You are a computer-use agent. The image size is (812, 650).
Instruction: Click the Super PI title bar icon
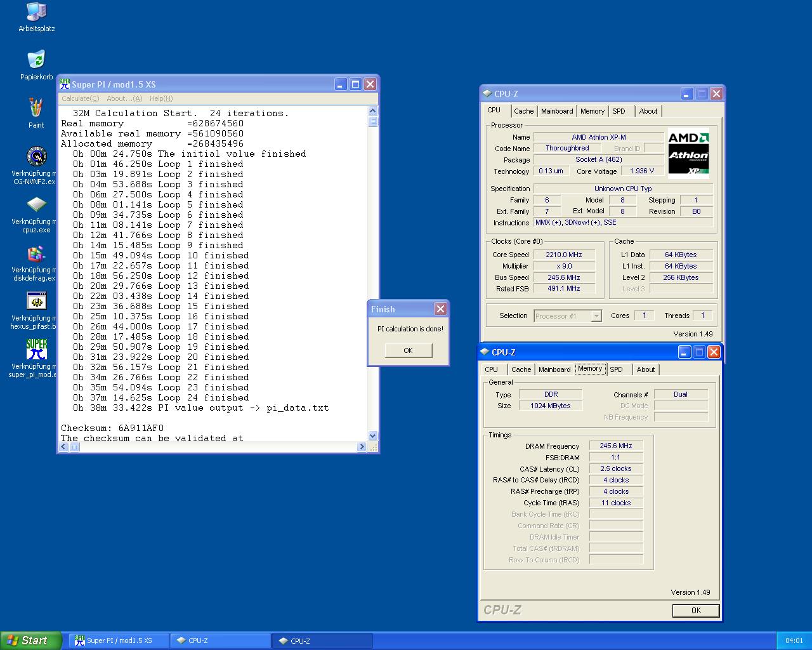pyautogui.click(x=64, y=84)
